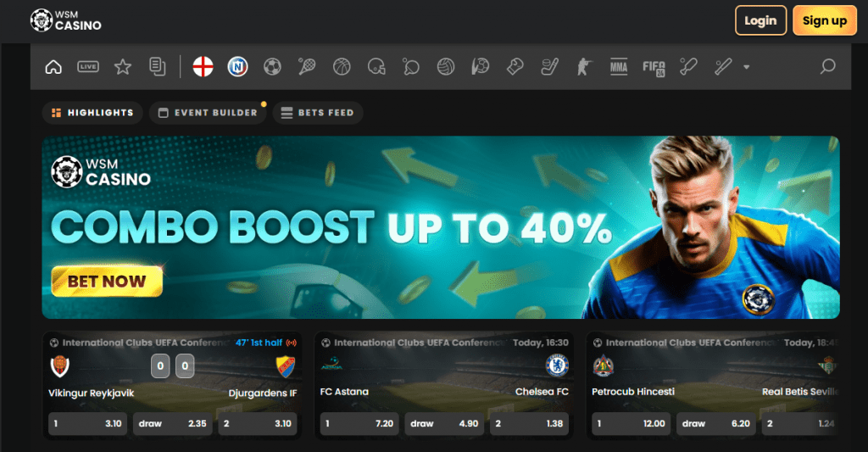Select the tennis racket sport icon
Viewport: 868px width, 452px height.
(307, 67)
